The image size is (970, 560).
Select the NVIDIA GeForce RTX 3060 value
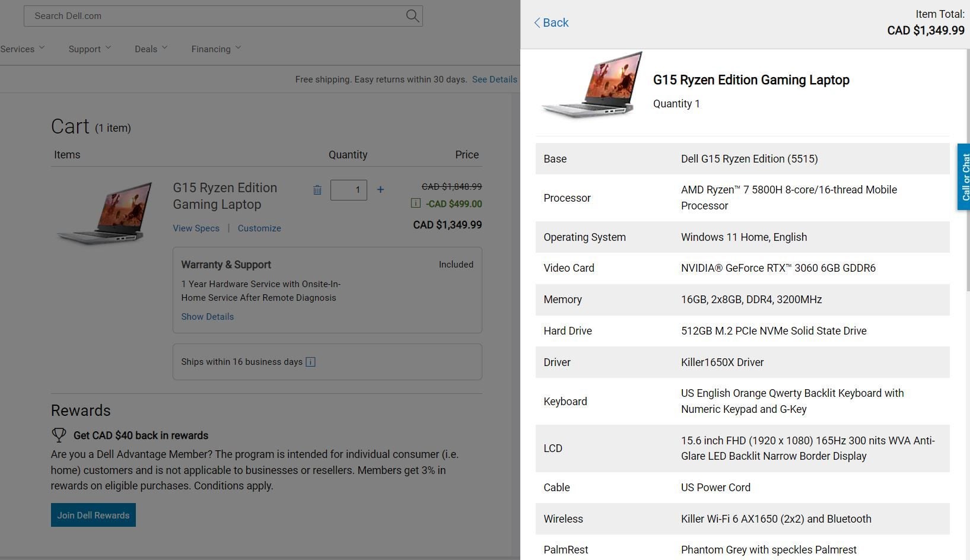click(x=778, y=268)
